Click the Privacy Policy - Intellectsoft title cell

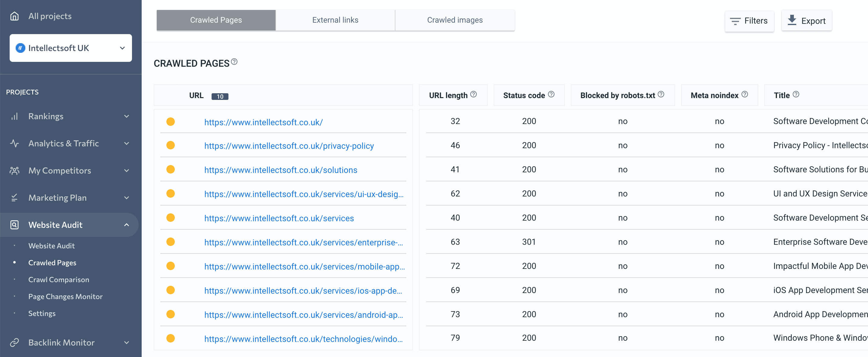[820, 145]
